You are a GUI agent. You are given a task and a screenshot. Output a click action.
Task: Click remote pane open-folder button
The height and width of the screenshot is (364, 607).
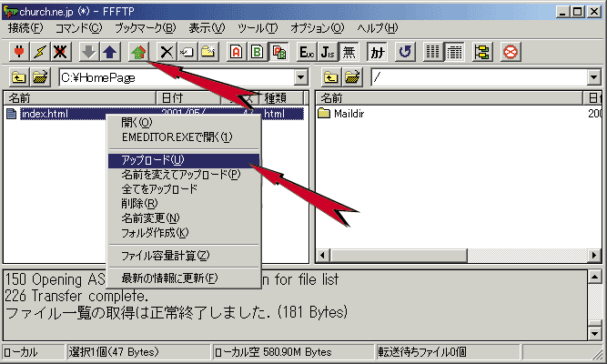click(x=351, y=78)
